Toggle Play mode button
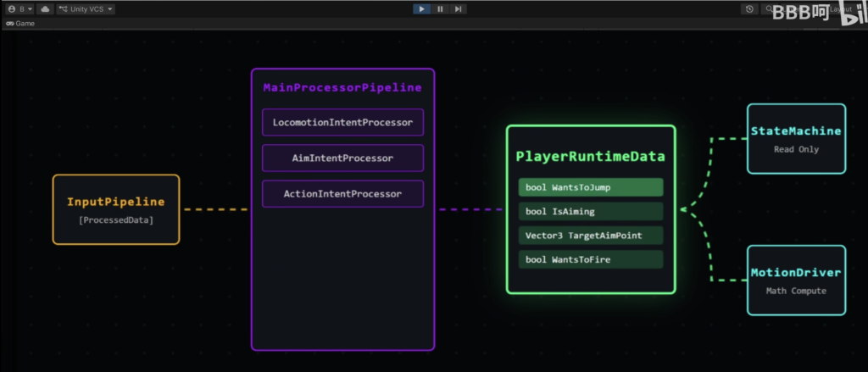The width and height of the screenshot is (868, 372). point(422,8)
